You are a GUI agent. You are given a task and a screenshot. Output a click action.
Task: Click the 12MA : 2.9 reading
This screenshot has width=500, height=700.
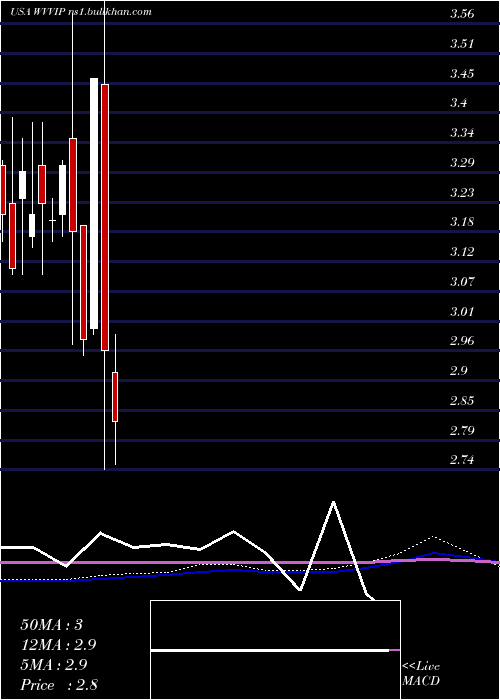(x=58, y=645)
